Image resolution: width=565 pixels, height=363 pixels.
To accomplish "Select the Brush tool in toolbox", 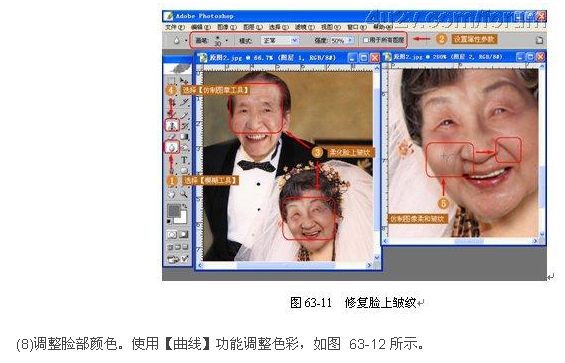I will (184, 115).
